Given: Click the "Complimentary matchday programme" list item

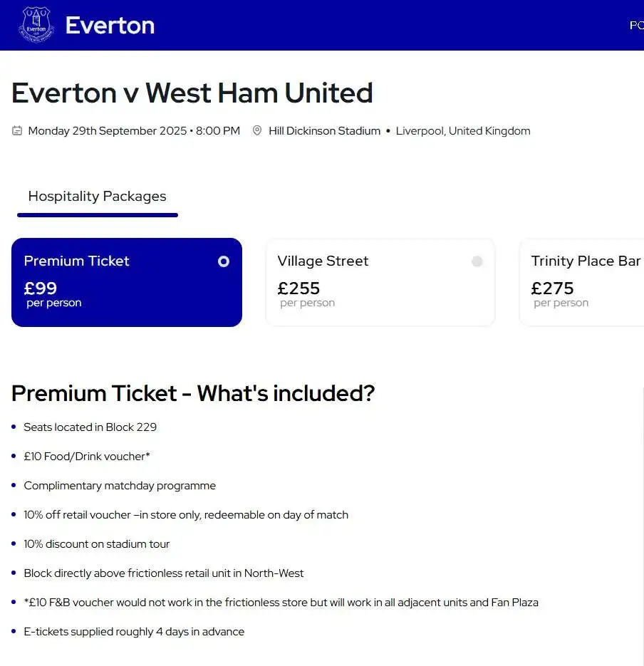Looking at the screenshot, I should tap(120, 486).
